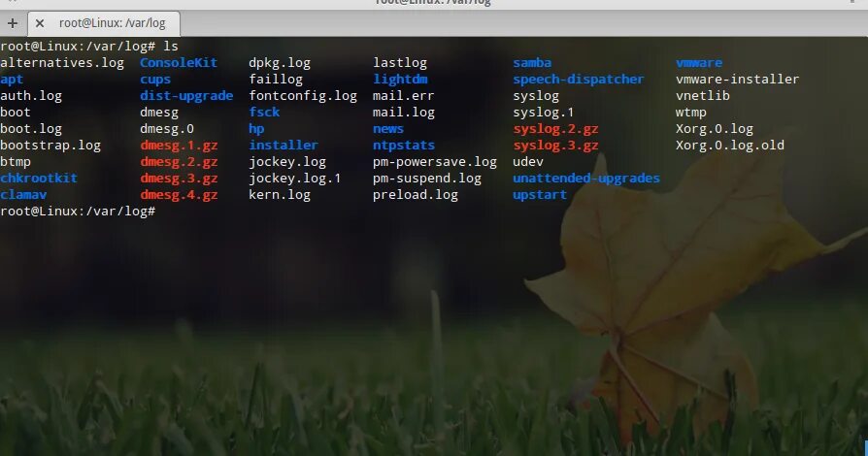
Task: Click the clamav directory name
Action: coord(23,195)
